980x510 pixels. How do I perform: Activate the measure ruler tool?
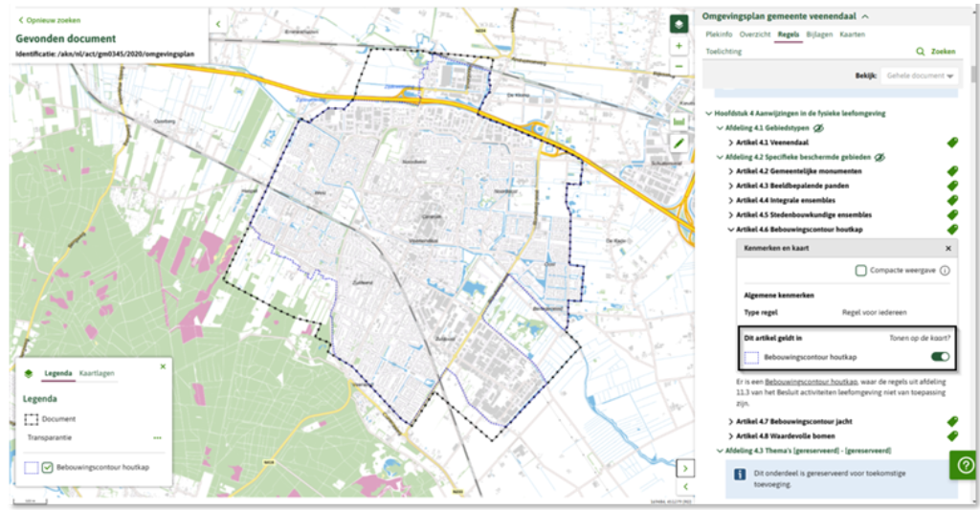pyautogui.click(x=679, y=122)
